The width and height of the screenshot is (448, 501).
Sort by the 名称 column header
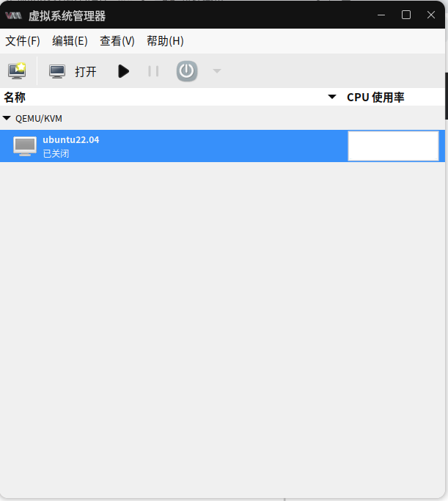15,97
